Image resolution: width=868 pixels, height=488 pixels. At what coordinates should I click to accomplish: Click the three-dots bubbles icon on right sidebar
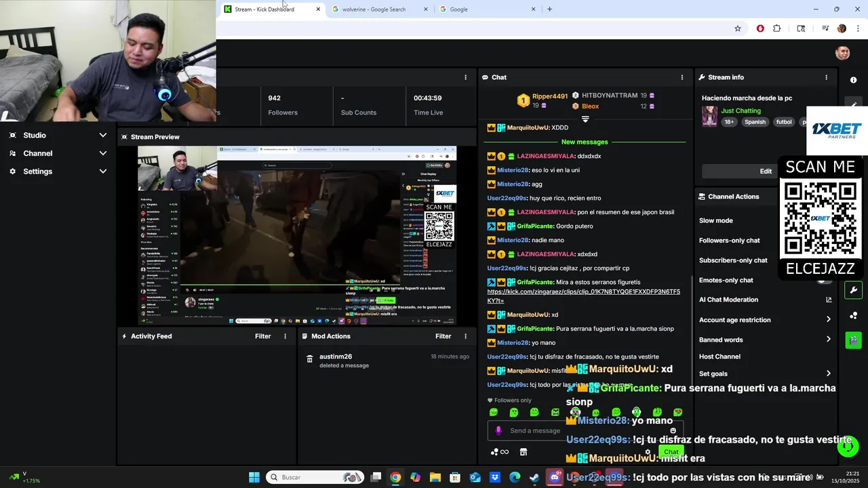tap(853, 315)
